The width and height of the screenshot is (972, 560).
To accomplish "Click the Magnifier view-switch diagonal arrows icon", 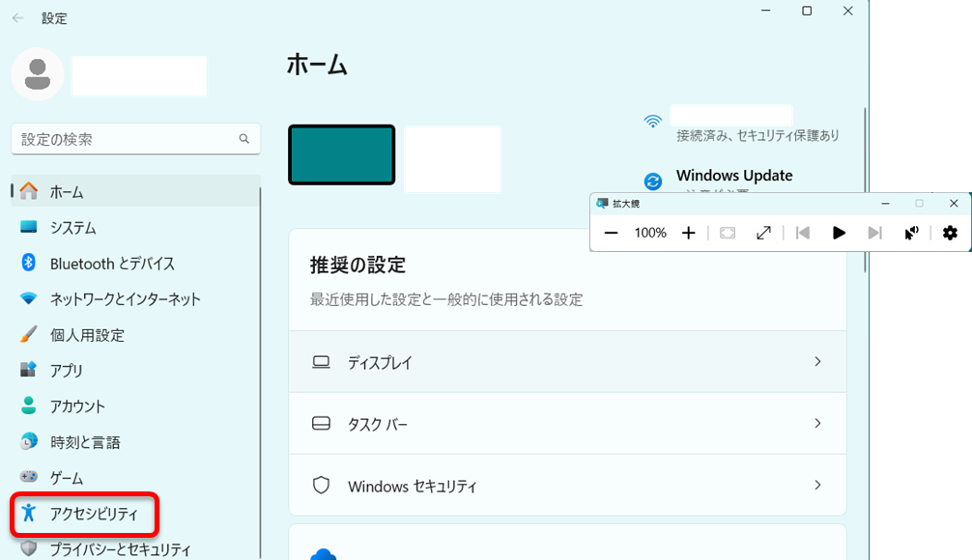I will click(x=763, y=233).
